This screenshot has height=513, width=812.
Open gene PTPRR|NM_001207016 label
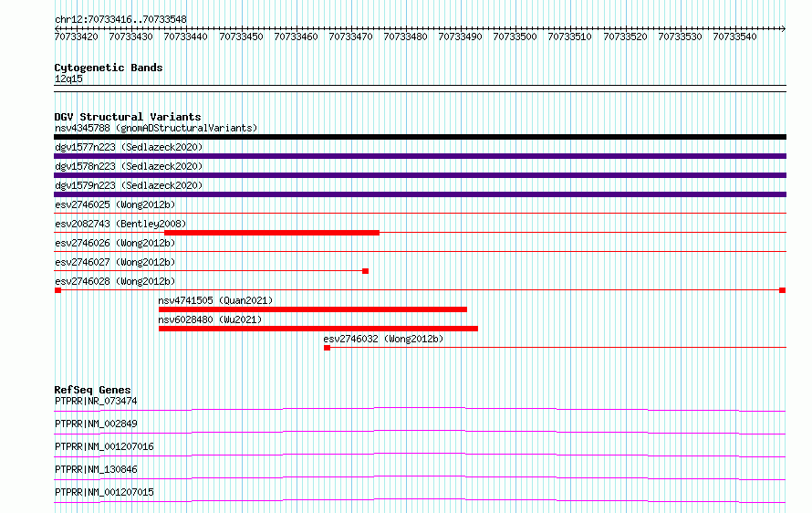tap(104, 446)
